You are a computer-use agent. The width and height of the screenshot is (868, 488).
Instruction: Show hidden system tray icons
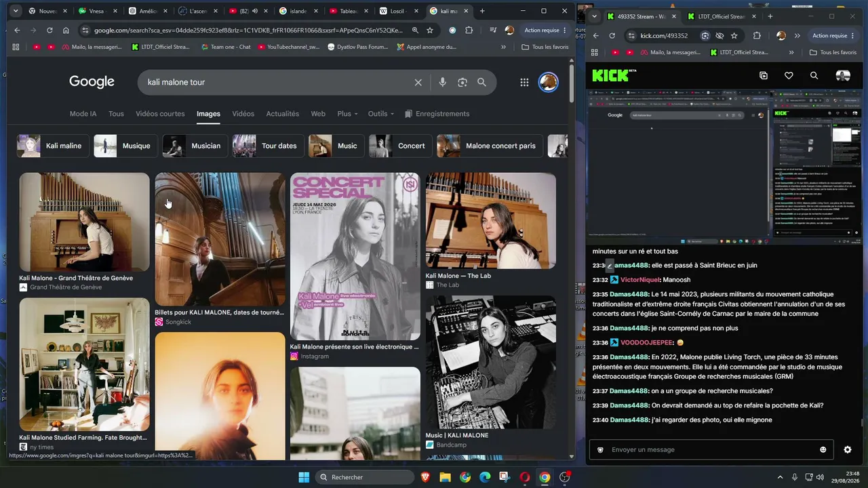point(780,477)
